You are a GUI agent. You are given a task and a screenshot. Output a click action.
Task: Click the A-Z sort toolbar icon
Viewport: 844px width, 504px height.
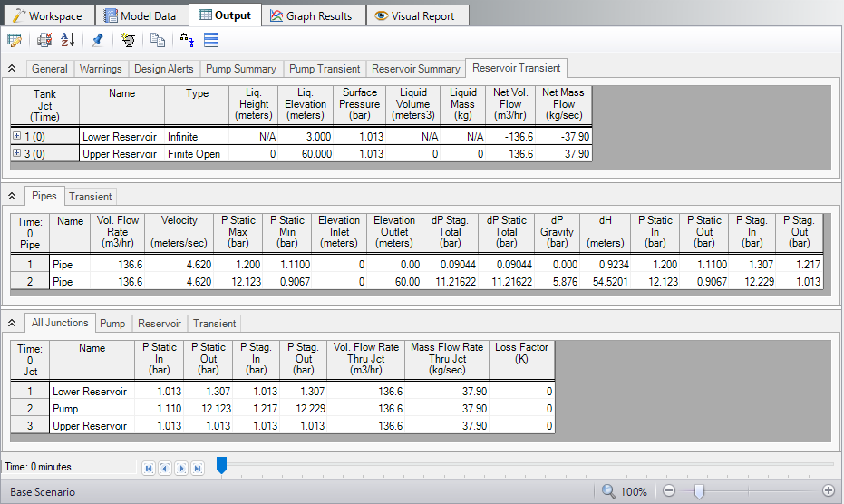[x=68, y=40]
